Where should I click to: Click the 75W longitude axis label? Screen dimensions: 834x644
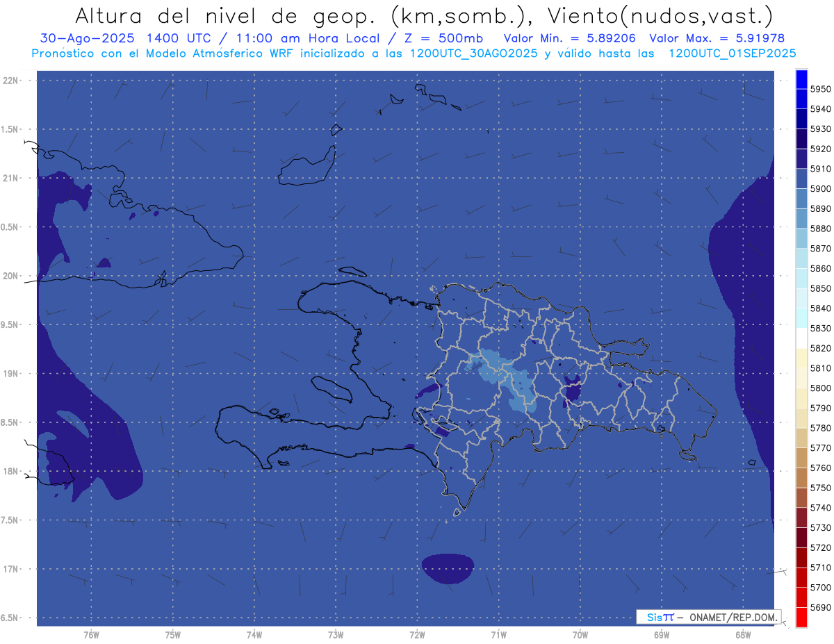172,635
